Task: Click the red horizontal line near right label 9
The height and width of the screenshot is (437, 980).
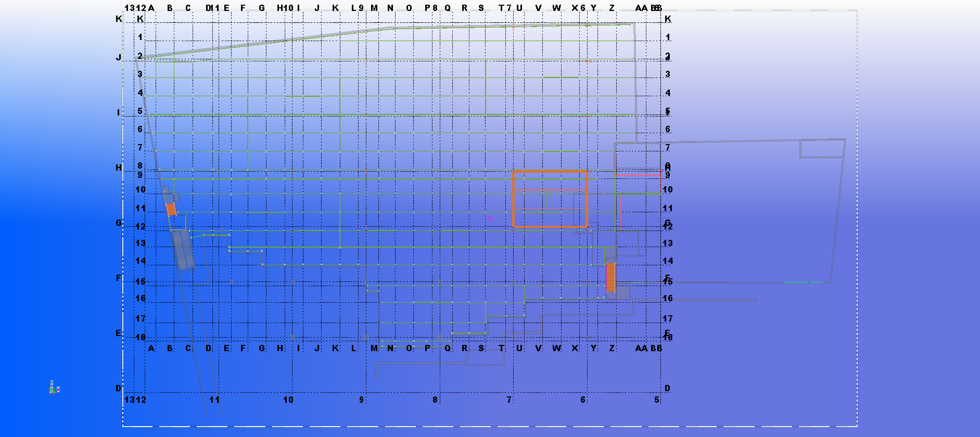Action: coord(638,175)
